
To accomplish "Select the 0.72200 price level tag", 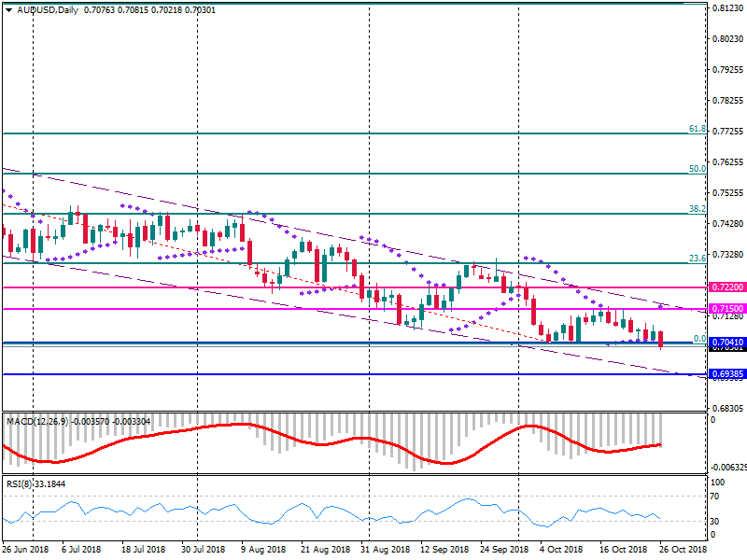I will [x=725, y=288].
